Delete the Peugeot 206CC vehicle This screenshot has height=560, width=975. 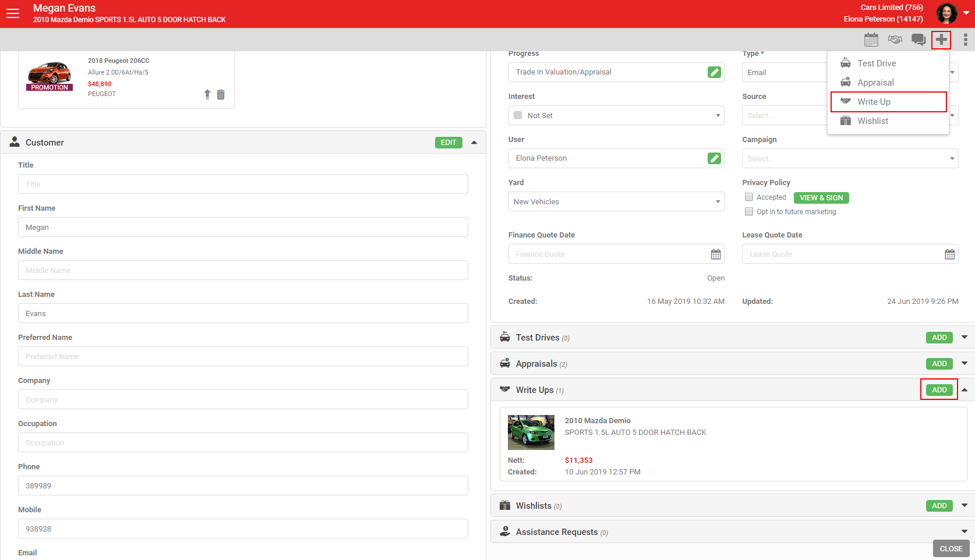[x=221, y=94]
